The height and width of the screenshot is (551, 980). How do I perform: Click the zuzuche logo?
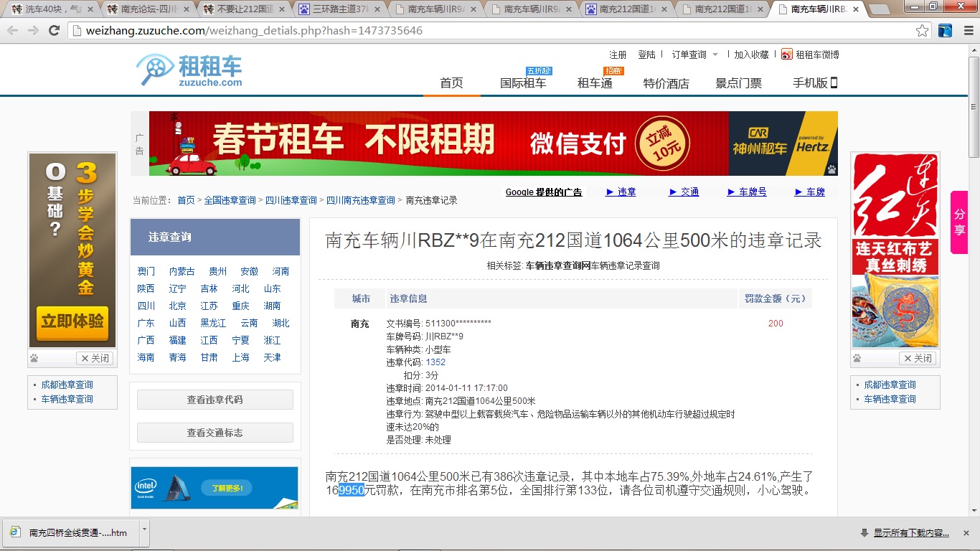189,71
